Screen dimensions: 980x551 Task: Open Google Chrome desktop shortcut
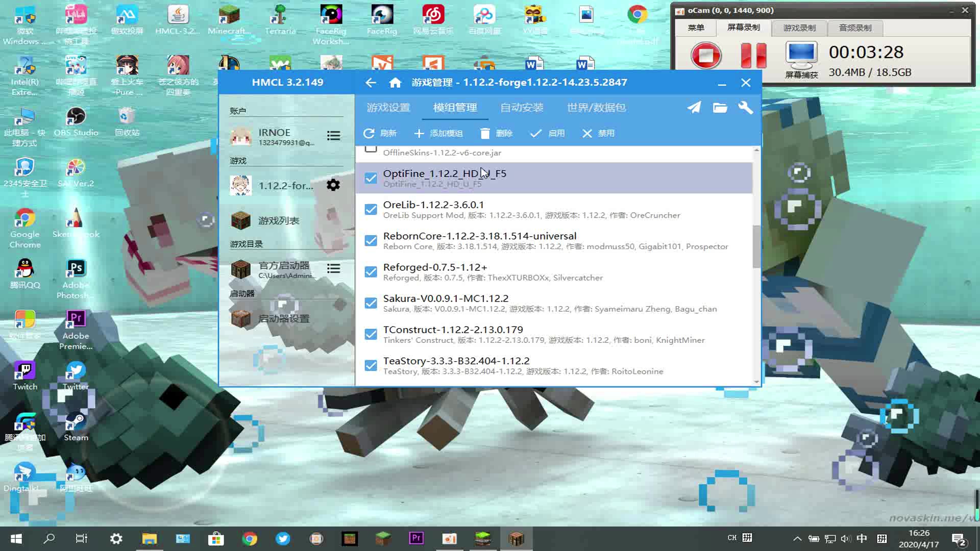click(x=25, y=229)
